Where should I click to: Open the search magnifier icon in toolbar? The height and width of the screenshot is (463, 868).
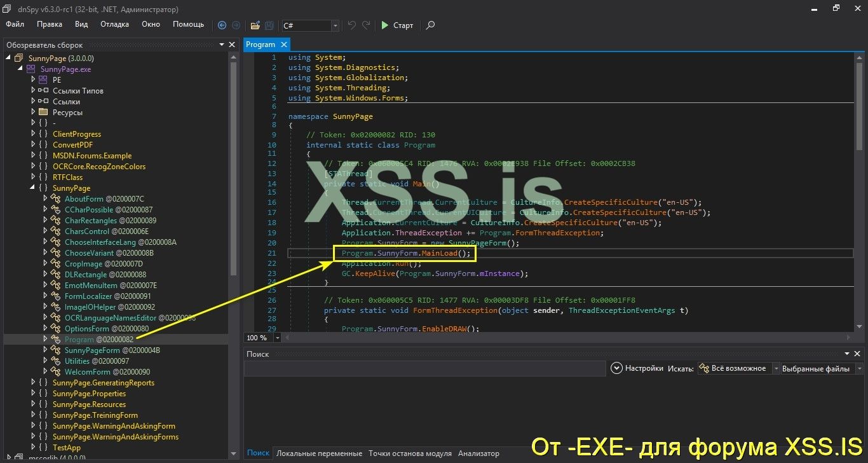pos(430,26)
